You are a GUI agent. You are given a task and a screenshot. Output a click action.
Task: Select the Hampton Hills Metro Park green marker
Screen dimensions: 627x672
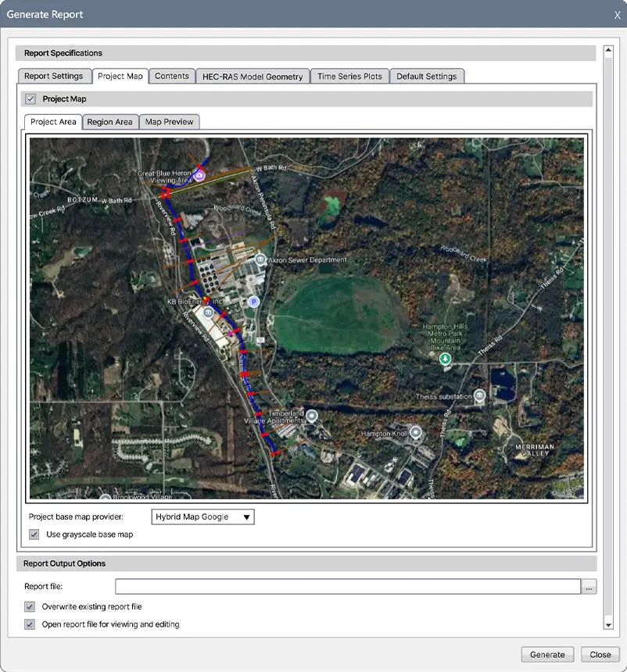point(446,359)
